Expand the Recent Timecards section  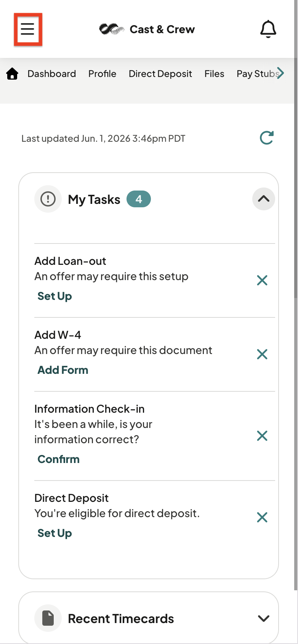[264, 618]
